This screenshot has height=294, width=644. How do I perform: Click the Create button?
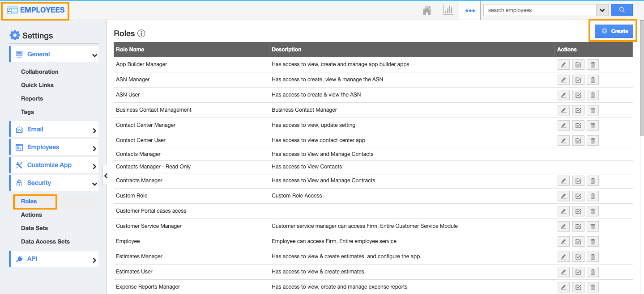point(614,31)
